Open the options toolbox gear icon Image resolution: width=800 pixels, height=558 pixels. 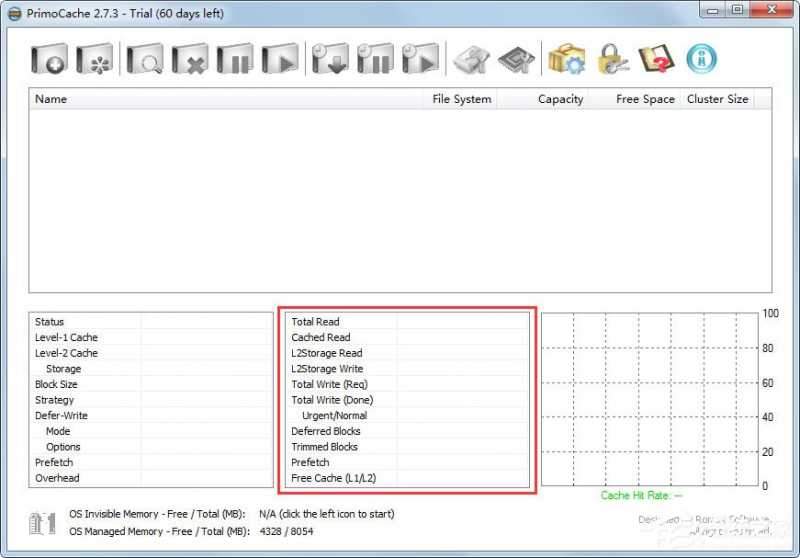point(566,59)
